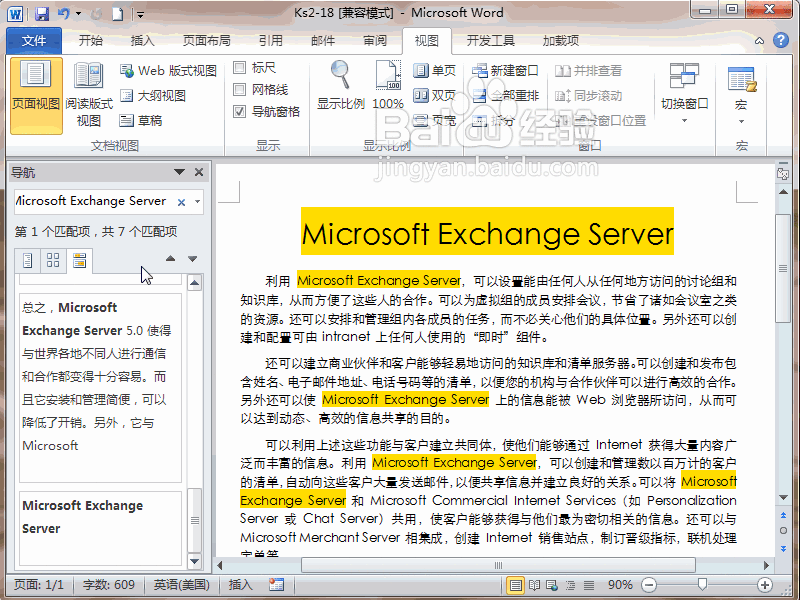The height and width of the screenshot is (600, 800).
Task: Open the 宏 macros dropdown
Action: (741, 95)
